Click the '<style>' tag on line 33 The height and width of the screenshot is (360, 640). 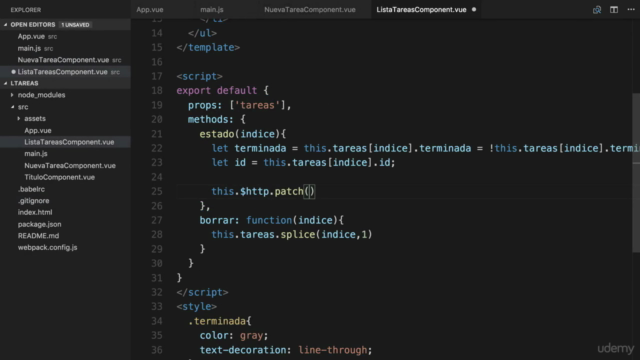coord(197,307)
